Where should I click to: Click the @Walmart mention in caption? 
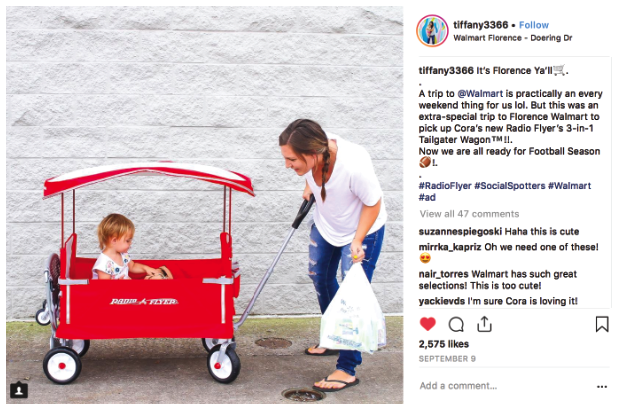pyautogui.click(x=480, y=94)
